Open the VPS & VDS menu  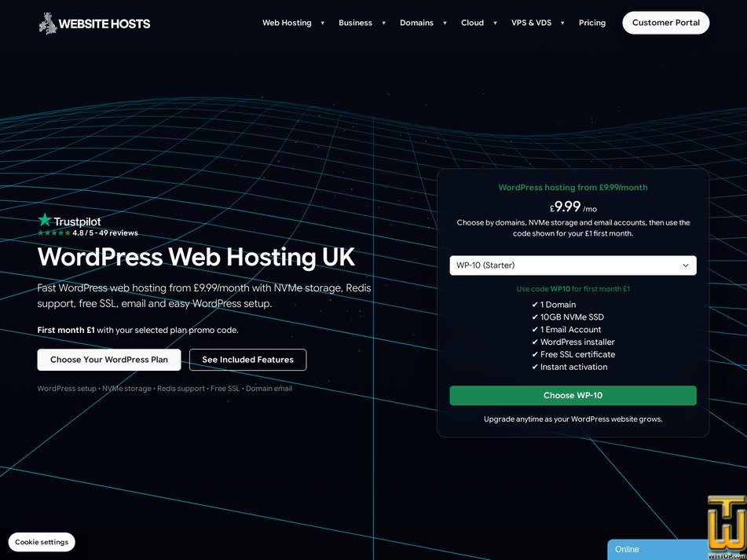(x=531, y=23)
